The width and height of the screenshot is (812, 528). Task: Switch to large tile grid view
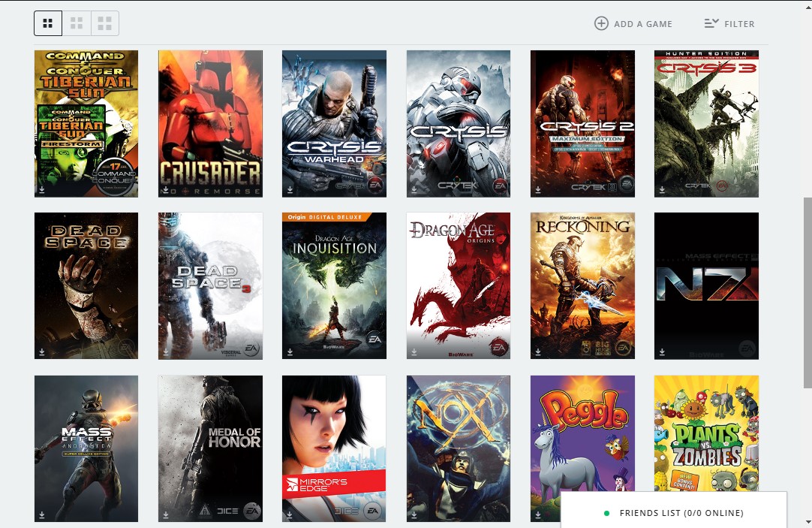click(105, 23)
